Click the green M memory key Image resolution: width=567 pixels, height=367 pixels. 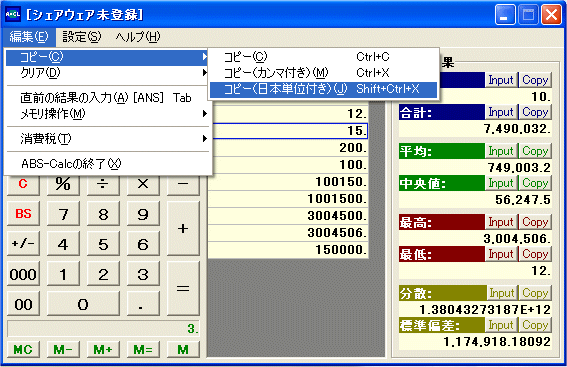pyautogui.click(x=183, y=349)
